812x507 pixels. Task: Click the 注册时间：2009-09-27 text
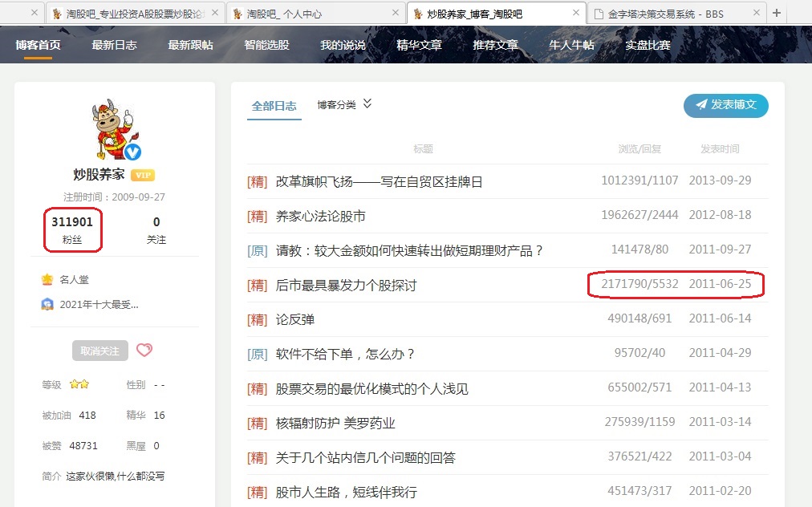pyautogui.click(x=115, y=197)
